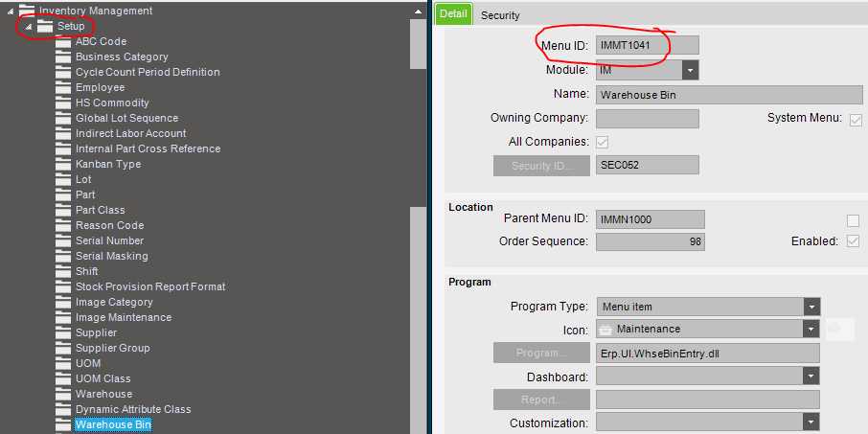Click the menu tree vertical scrollbar track
Viewport: 868px width, 434px height.
tap(418, 138)
